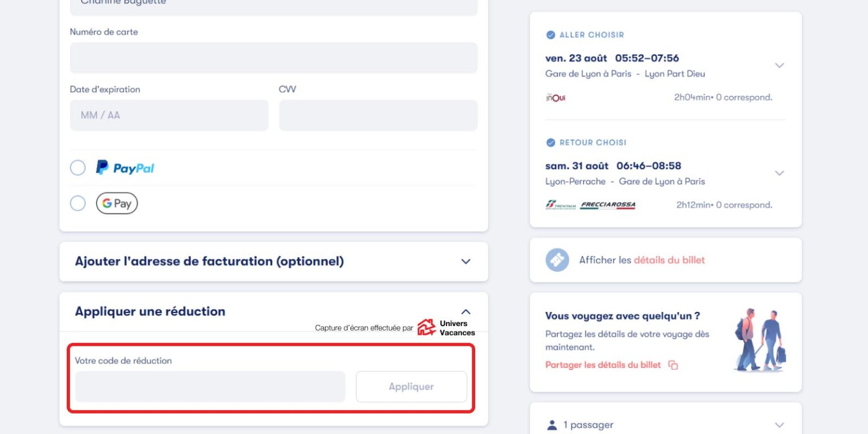
Task: Expand the return trip details chevron
Action: tap(779, 173)
